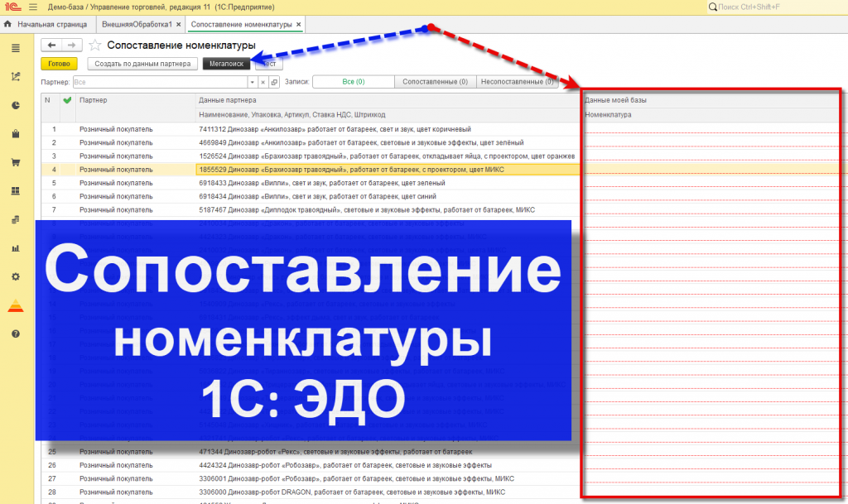Click the Данные моей базы column header
Image resolution: width=848 pixels, height=504 pixels.
(x=711, y=100)
